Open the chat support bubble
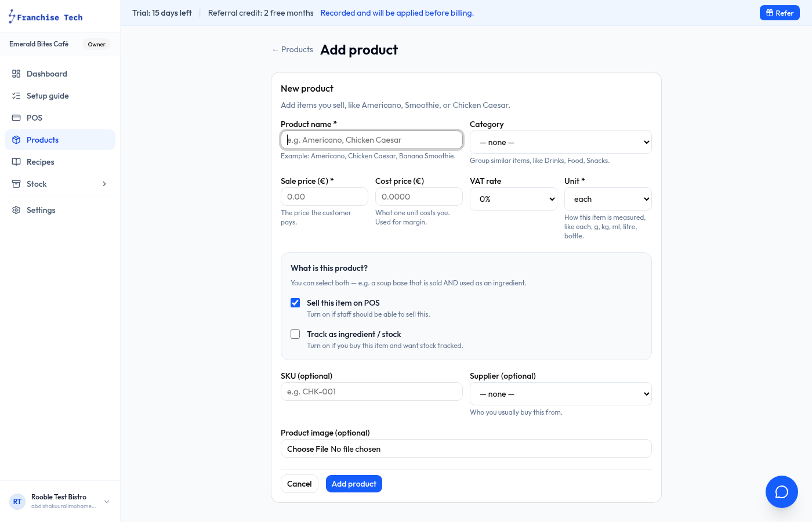Screen dimensions: 812x522 pyautogui.click(x=782, y=492)
